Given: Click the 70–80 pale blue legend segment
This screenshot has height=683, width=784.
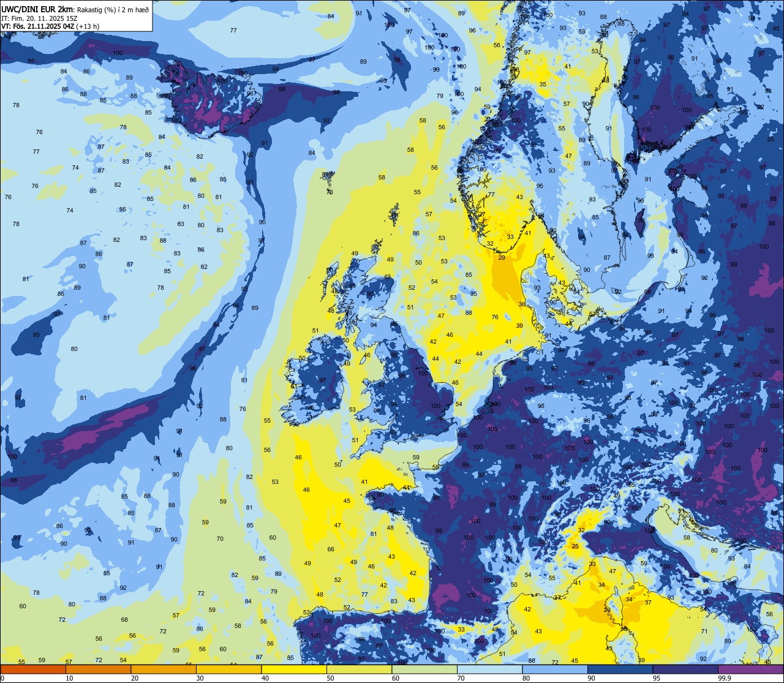Looking at the screenshot, I should click(489, 670).
